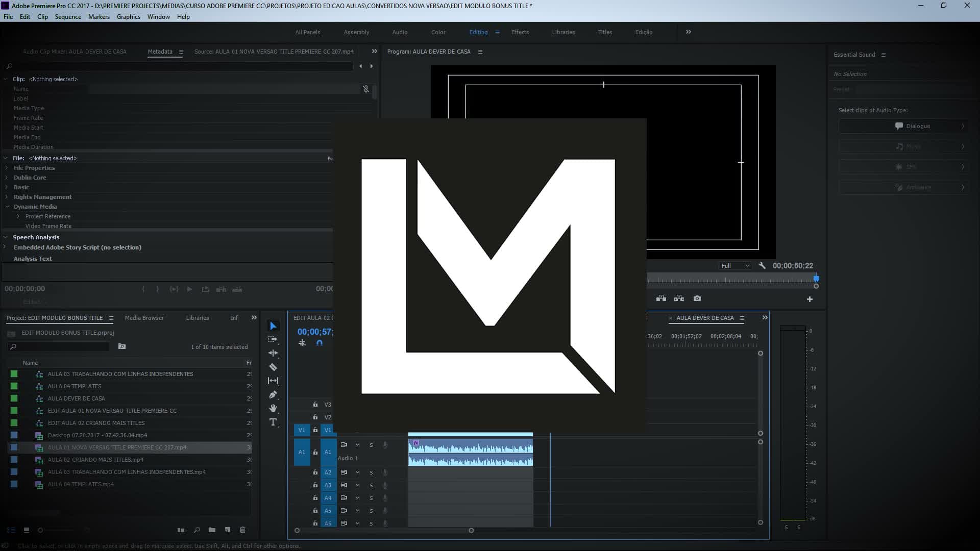Click the Lift button in Program monitor
This screenshot has height=551, width=980.
point(661,298)
